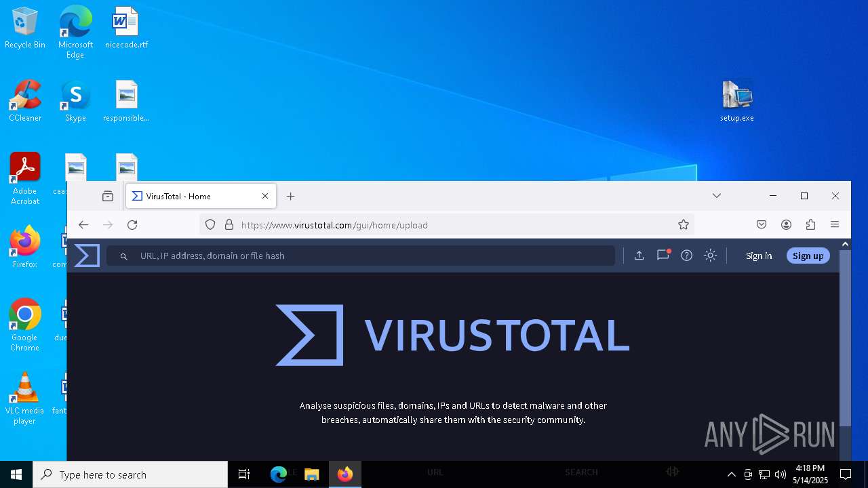Click the Firefox taskbar button

pyautogui.click(x=345, y=474)
